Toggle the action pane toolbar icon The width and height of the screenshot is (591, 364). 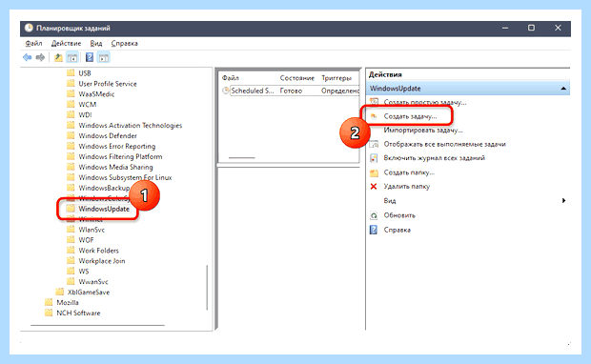coord(103,58)
